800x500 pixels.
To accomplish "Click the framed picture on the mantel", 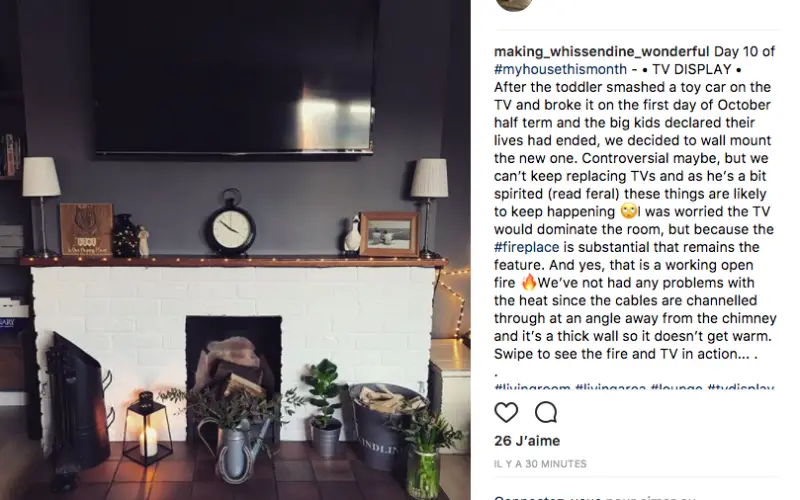I will click(x=389, y=234).
